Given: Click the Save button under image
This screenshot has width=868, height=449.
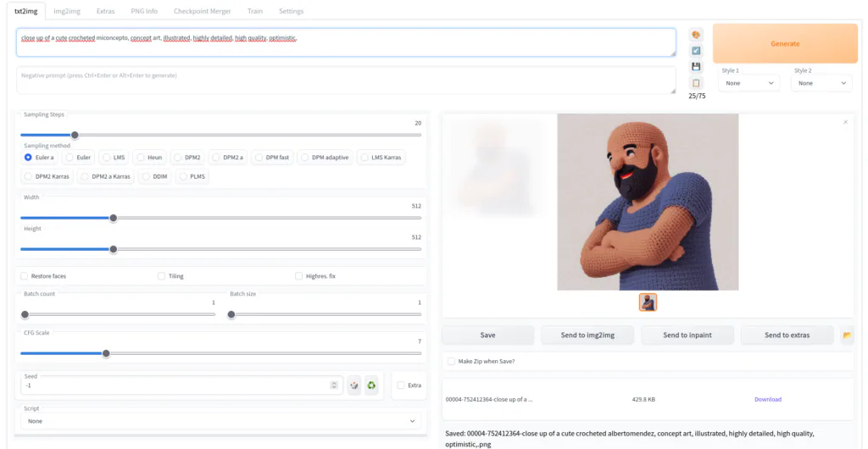Looking at the screenshot, I should 487,335.
